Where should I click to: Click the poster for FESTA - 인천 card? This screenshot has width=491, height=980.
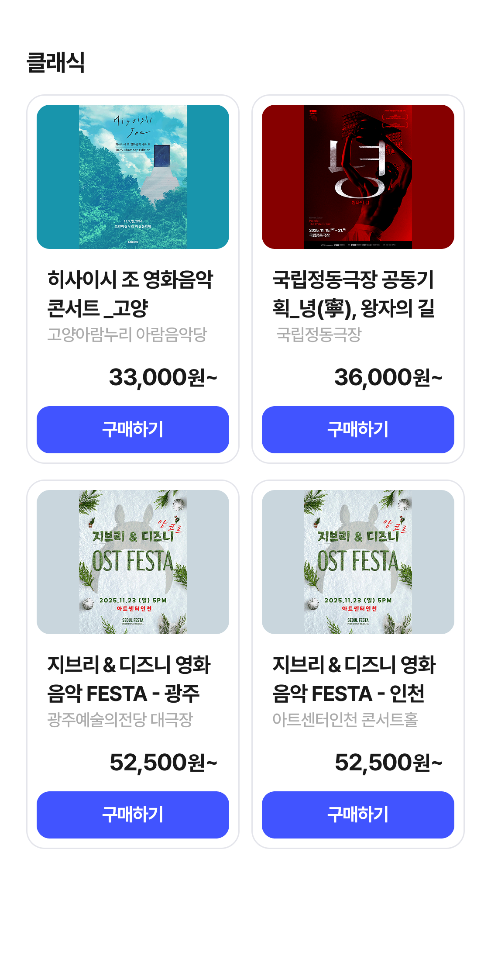pyautogui.click(x=358, y=562)
